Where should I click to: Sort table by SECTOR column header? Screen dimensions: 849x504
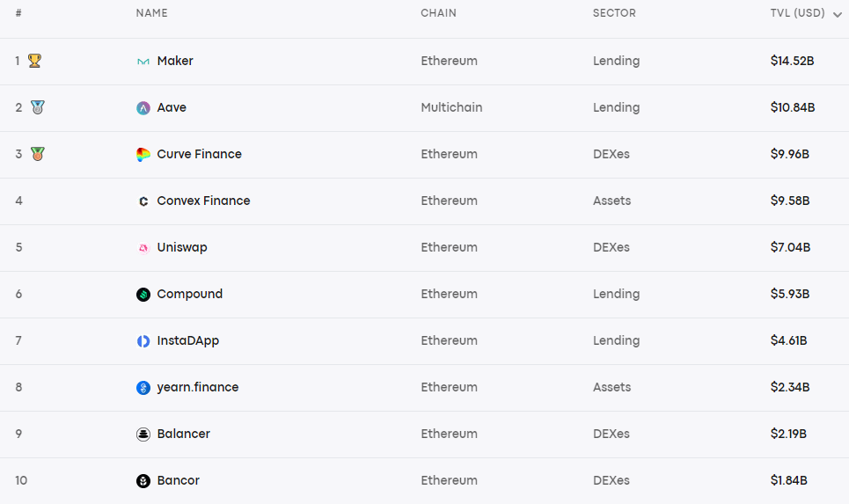[x=614, y=13]
